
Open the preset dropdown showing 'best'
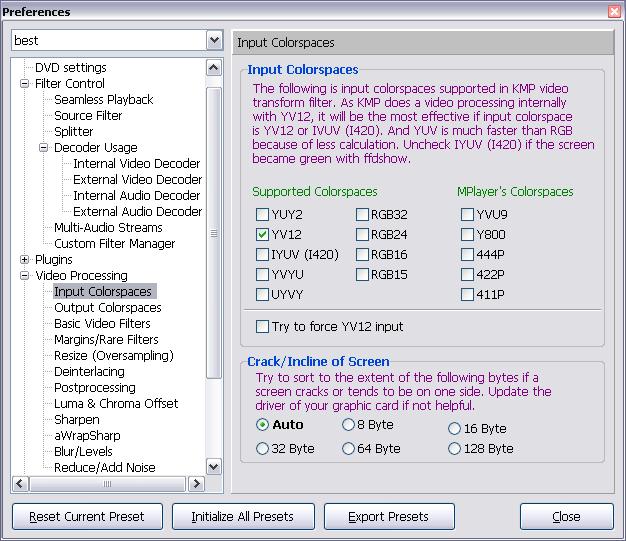point(214,41)
